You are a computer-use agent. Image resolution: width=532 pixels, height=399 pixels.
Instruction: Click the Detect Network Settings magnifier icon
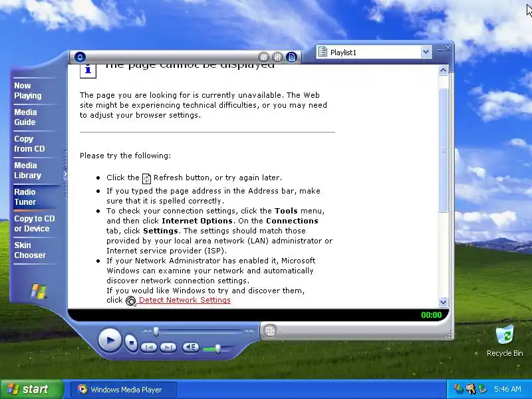pyautogui.click(x=131, y=301)
